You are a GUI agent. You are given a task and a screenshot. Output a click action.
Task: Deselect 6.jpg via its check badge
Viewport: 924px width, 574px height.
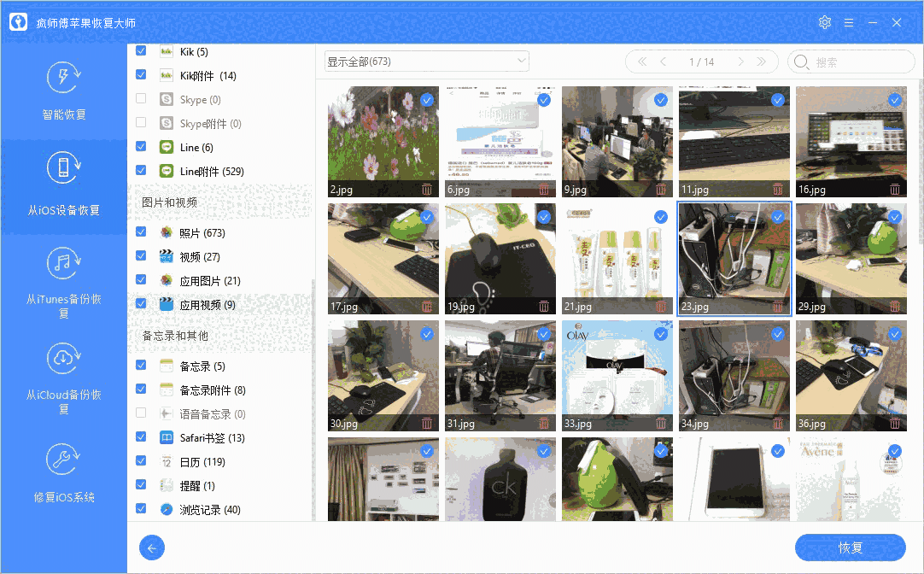[543, 100]
